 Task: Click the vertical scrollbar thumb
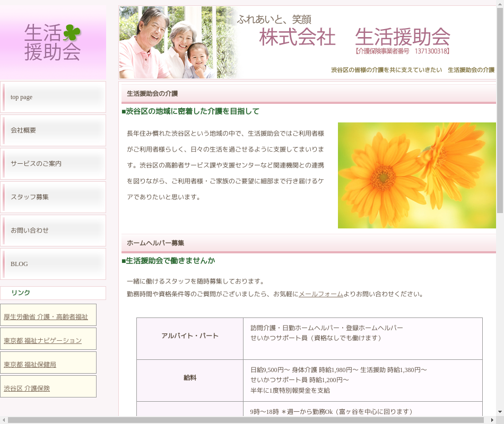(500, 111)
